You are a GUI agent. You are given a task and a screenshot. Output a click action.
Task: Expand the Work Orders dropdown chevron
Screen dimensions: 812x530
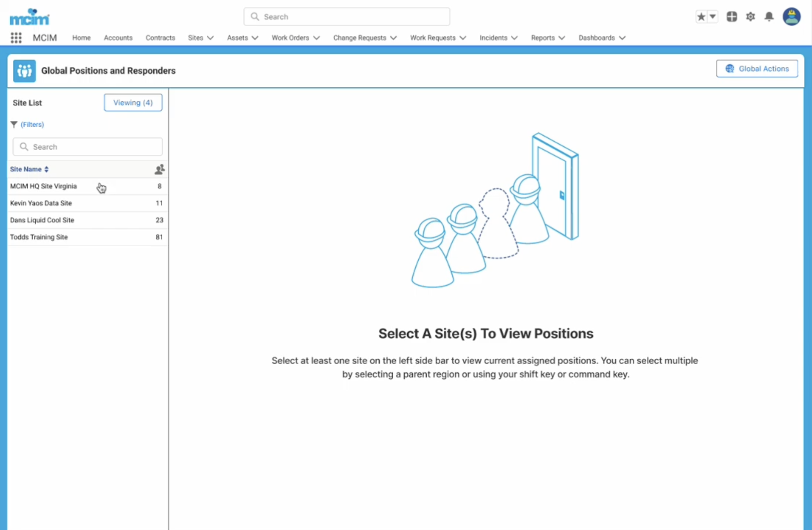316,38
